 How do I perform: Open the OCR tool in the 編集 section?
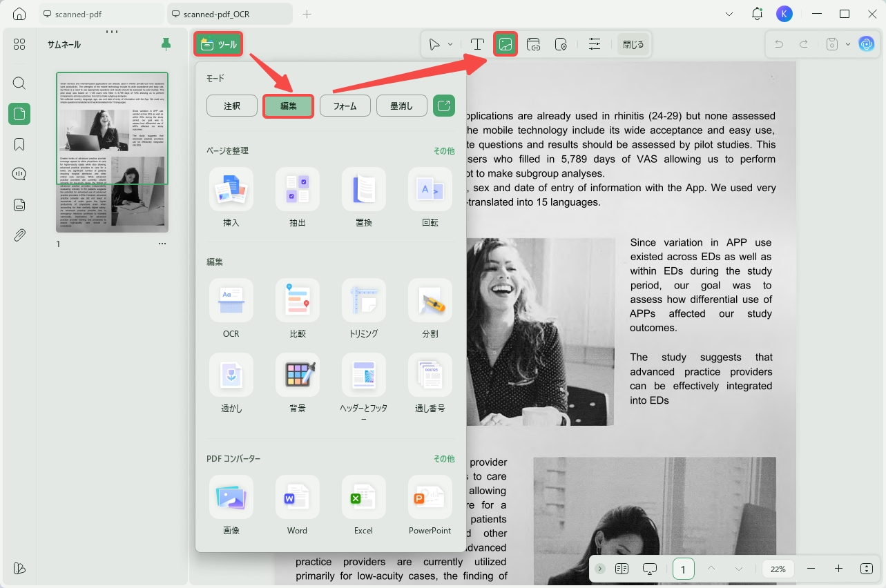tap(231, 310)
